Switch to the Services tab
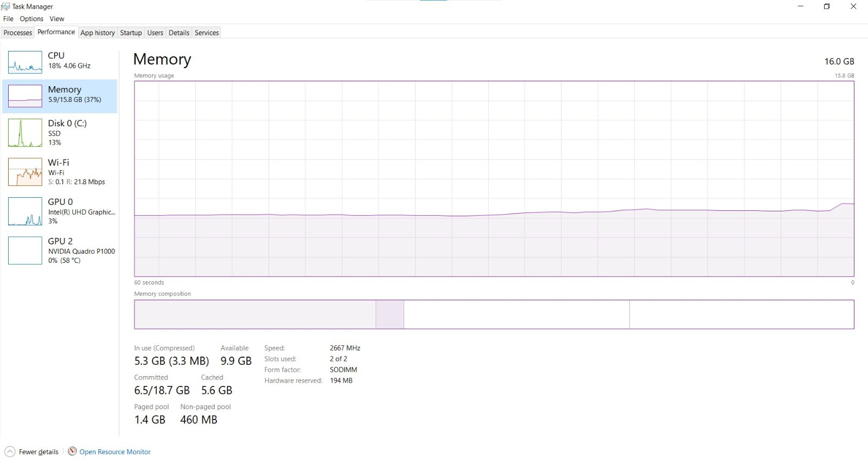 point(207,33)
